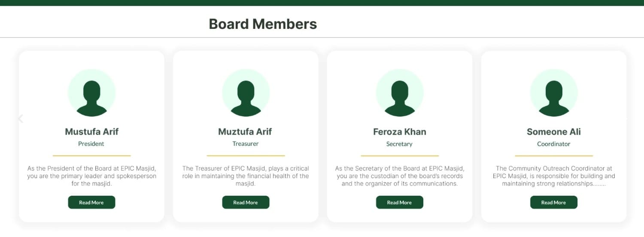Click the Coordinator role label
This screenshot has height=237, width=644.
(x=554, y=144)
